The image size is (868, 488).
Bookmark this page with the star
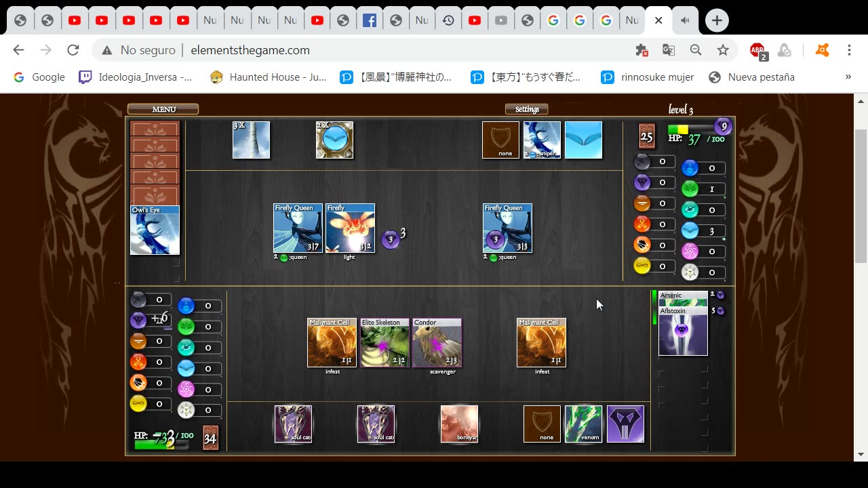coord(723,50)
